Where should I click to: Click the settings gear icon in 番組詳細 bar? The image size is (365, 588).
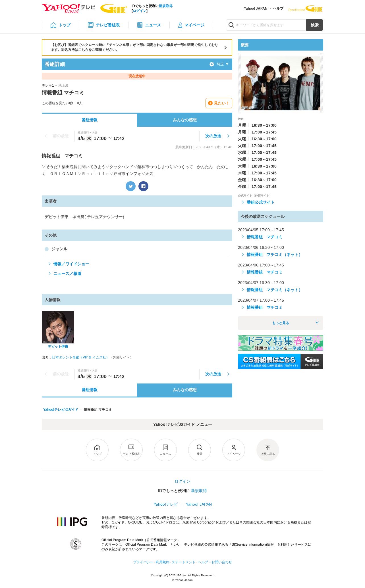click(212, 64)
